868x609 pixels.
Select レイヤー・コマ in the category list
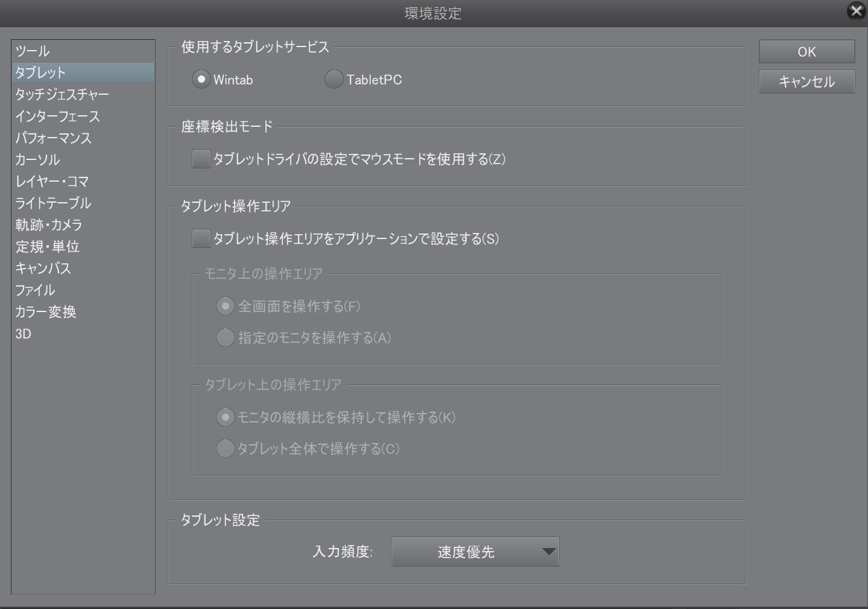tap(83, 181)
